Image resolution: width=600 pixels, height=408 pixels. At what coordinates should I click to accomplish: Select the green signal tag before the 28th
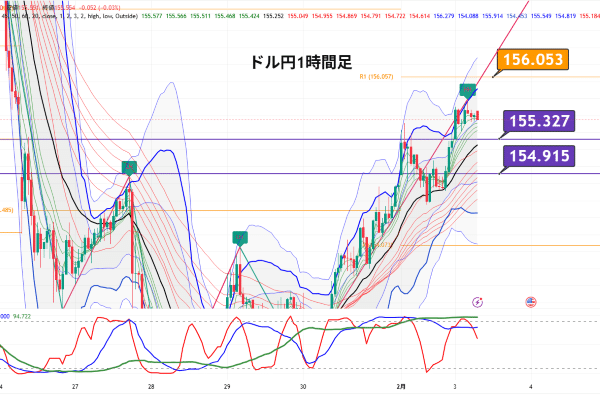point(129,167)
